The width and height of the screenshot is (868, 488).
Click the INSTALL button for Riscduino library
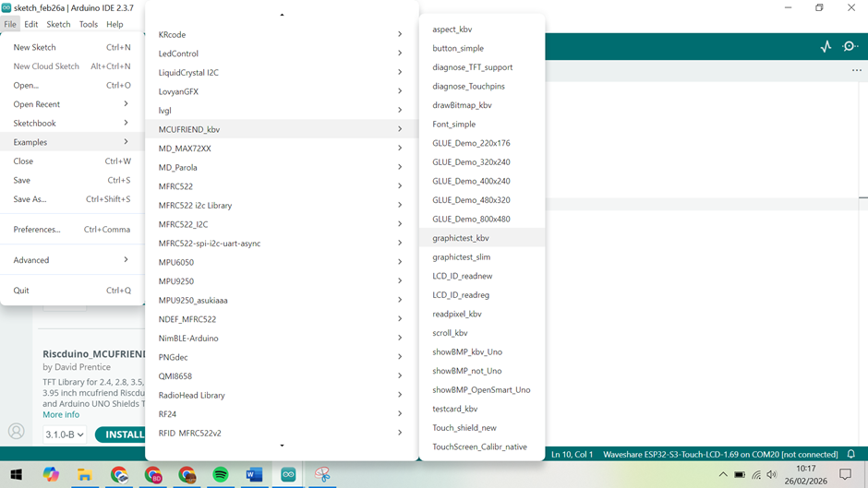pyautogui.click(x=122, y=434)
